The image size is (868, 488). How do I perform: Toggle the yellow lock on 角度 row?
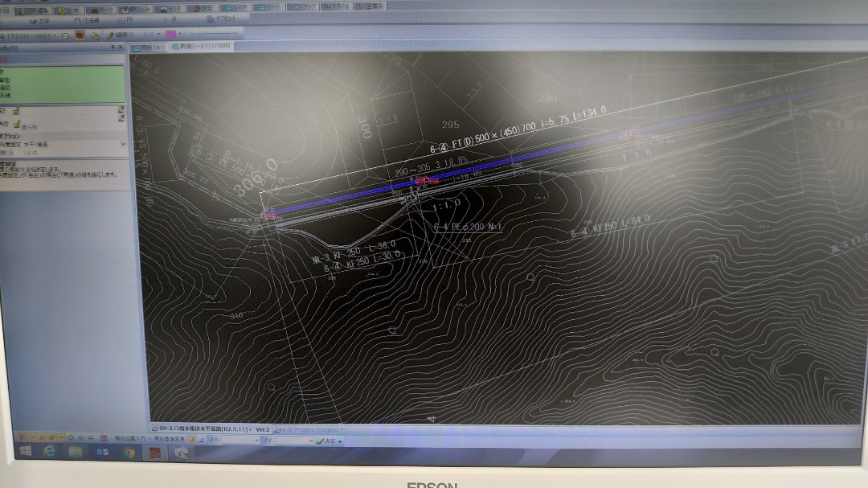(x=17, y=124)
